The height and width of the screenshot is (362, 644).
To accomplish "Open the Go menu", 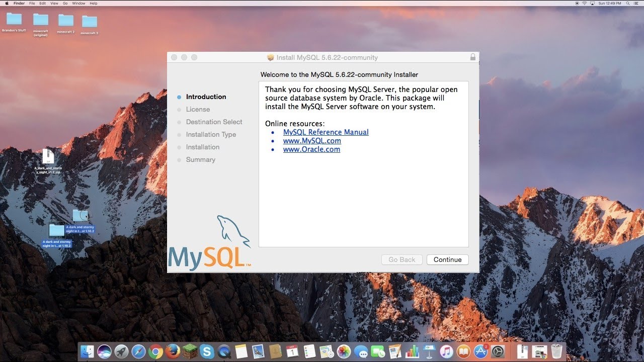I will coord(65,3).
